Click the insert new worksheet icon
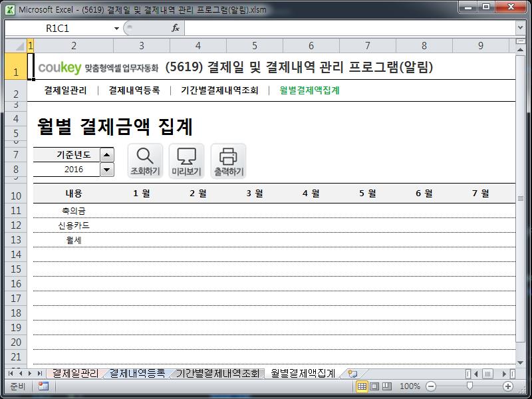The height and width of the screenshot is (399, 532). [x=353, y=374]
